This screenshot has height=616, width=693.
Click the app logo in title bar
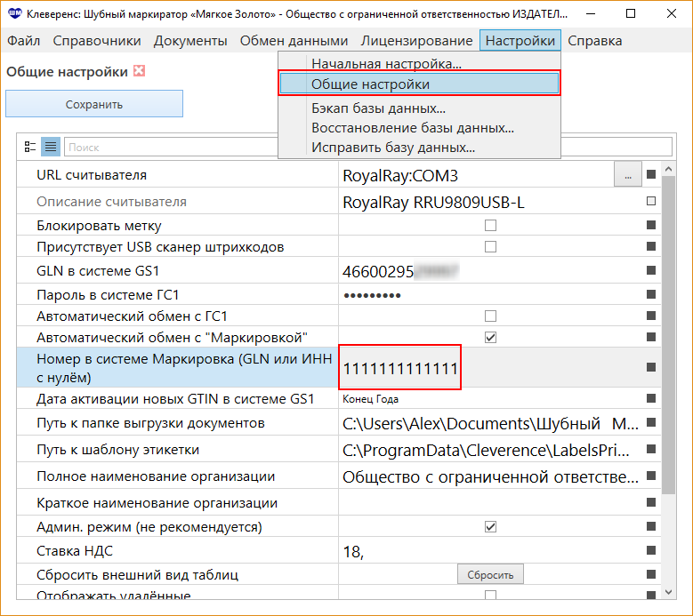pyautogui.click(x=14, y=14)
